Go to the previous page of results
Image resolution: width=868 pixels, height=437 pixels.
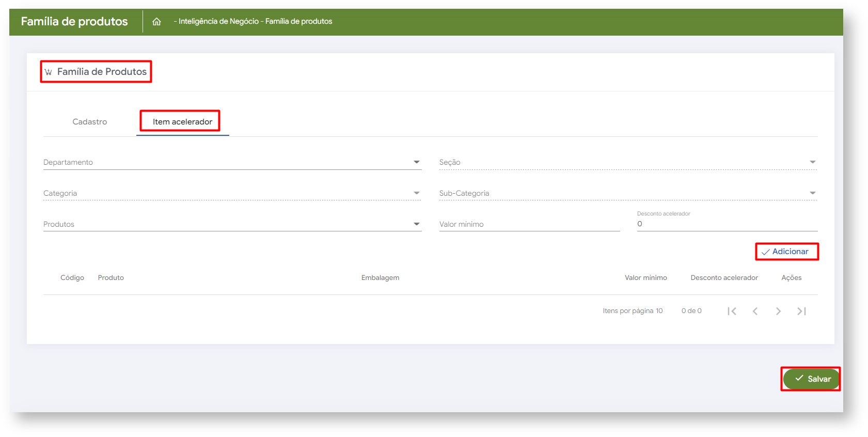click(x=755, y=311)
